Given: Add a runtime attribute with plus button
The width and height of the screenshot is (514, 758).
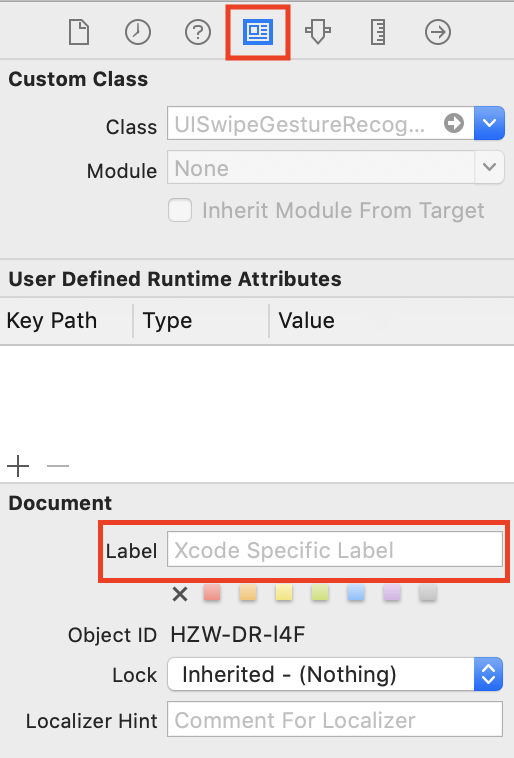Looking at the screenshot, I should 18,466.
